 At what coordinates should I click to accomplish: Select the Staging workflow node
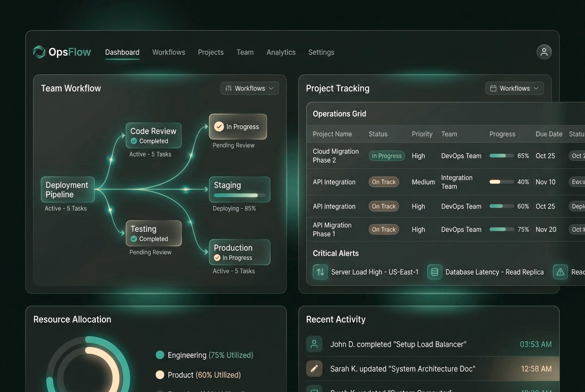point(239,189)
